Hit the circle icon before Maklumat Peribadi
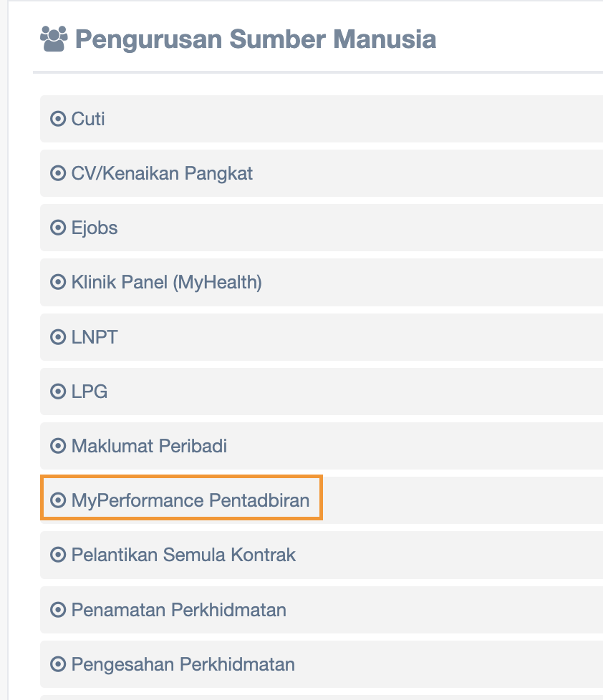This screenshot has width=603, height=700. [x=58, y=447]
